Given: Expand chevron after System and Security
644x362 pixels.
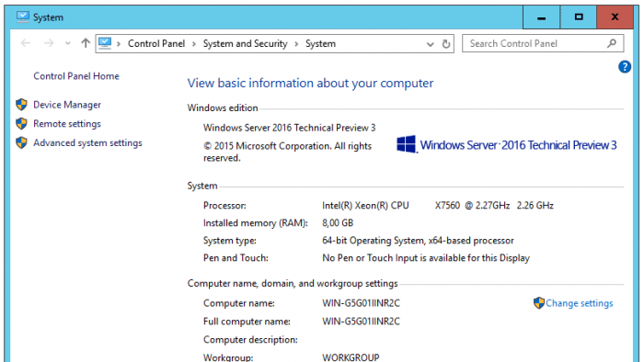Looking at the screenshot, I should [x=296, y=44].
